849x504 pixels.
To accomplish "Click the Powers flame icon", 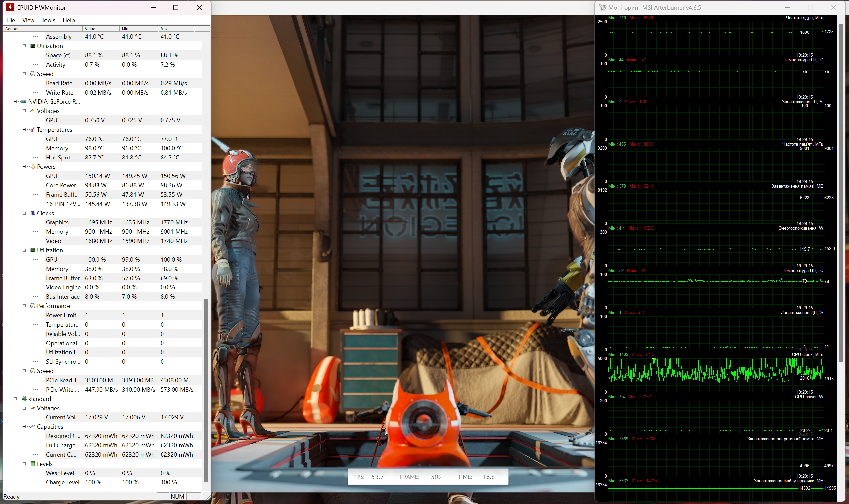I will coord(33,166).
